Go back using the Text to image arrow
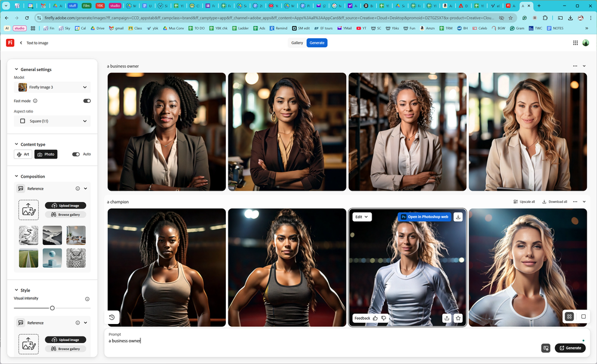 click(21, 43)
